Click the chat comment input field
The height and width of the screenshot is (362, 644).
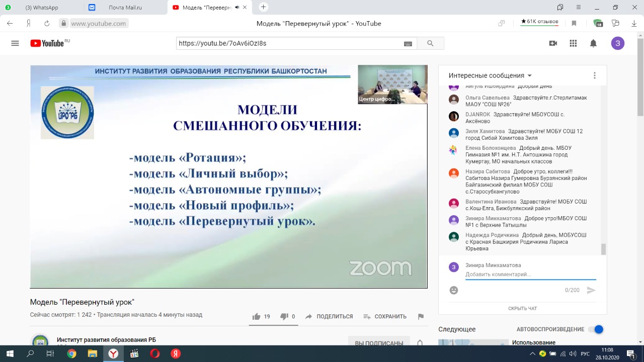click(x=530, y=275)
